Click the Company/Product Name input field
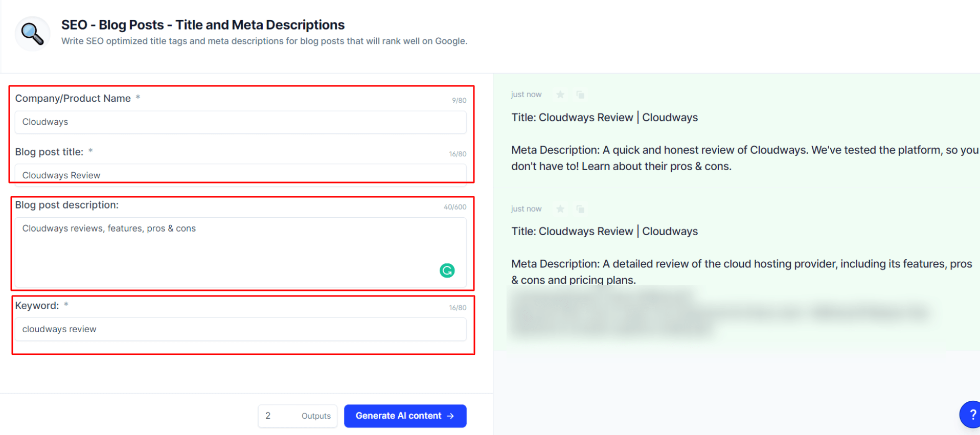This screenshot has height=435, width=980. (x=240, y=122)
